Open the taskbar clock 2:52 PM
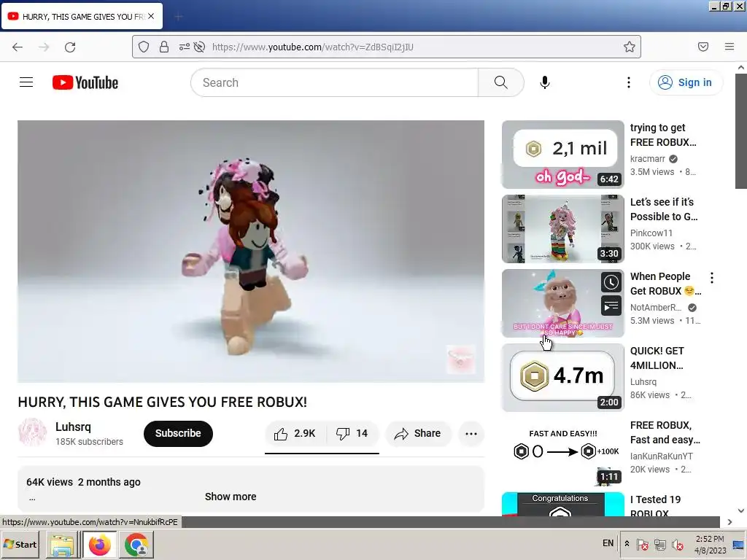Viewport: 747px width, 560px height. 710,544
